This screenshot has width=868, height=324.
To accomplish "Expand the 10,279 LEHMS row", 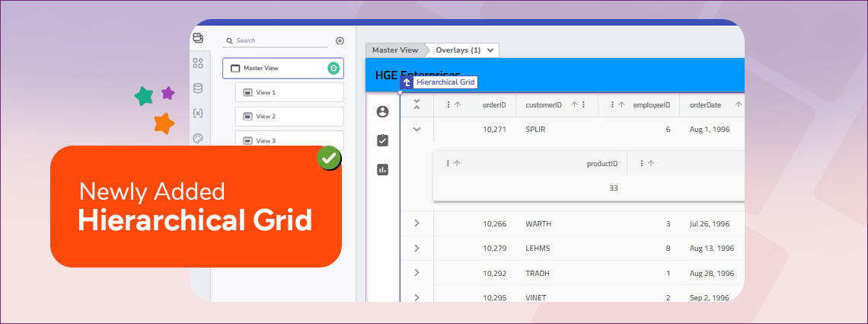I will click(x=416, y=248).
